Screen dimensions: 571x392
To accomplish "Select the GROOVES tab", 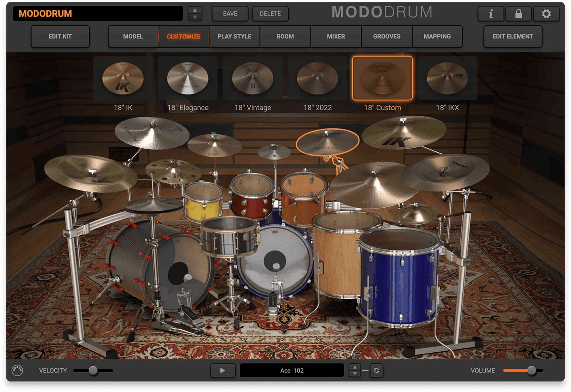I will (x=386, y=36).
